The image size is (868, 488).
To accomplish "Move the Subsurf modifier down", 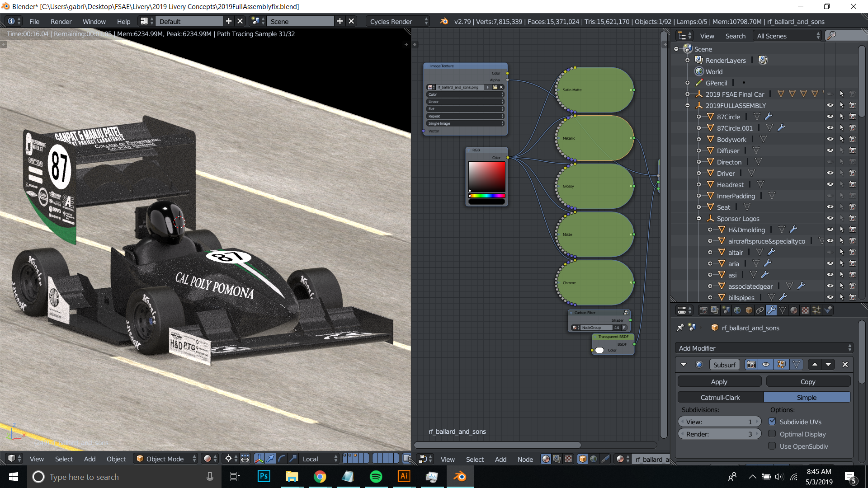I will (x=828, y=365).
